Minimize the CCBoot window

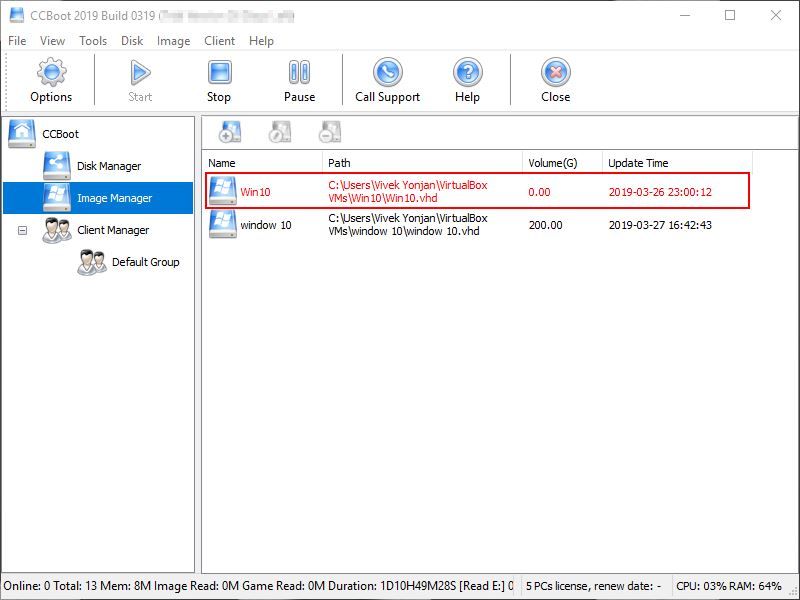pyautogui.click(x=685, y=15)
